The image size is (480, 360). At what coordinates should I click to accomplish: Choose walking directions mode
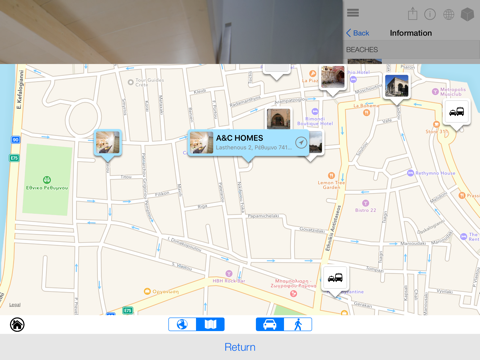point(298,324)
